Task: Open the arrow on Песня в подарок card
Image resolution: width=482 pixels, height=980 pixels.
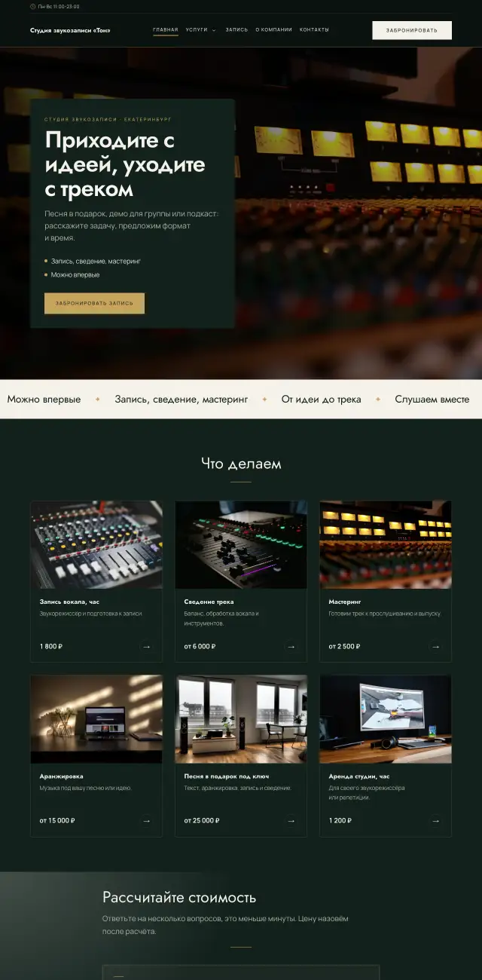Action: 291,820
